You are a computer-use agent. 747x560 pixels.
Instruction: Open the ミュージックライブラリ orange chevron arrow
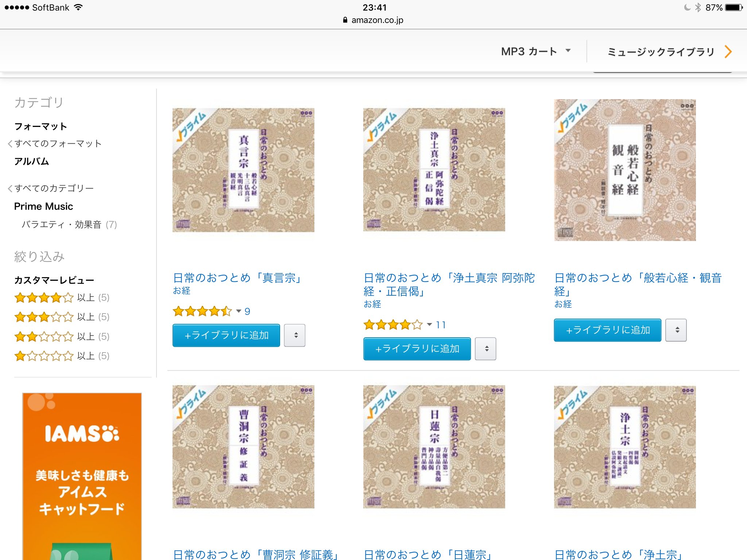coord(728,52)
